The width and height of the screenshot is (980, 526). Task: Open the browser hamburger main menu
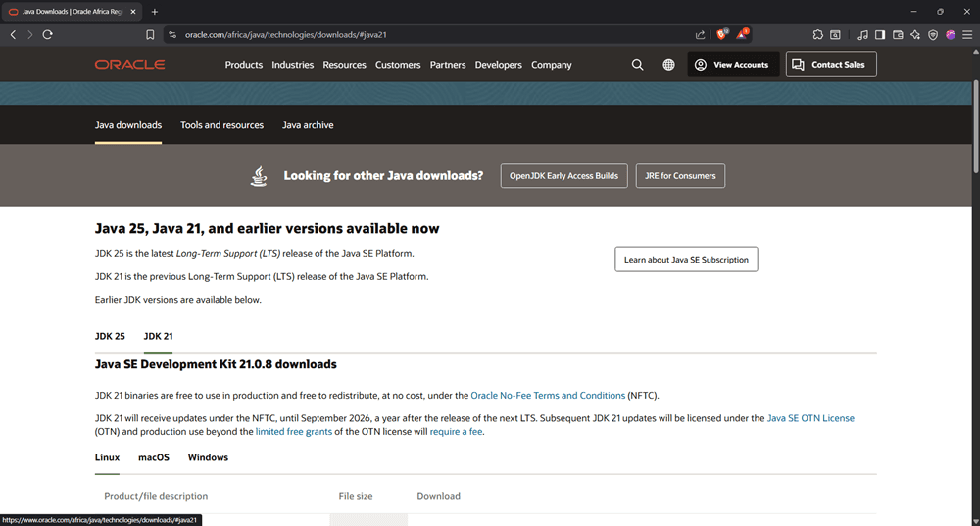(967, 34)
